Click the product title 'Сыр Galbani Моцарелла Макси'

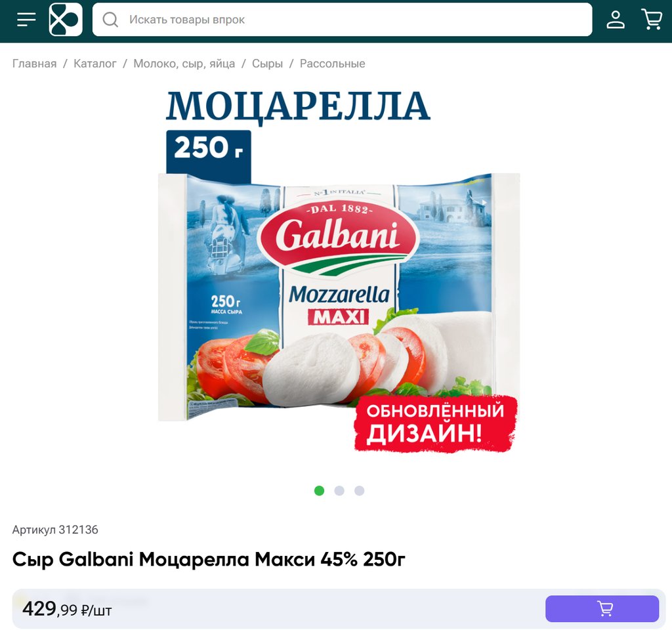208,559
